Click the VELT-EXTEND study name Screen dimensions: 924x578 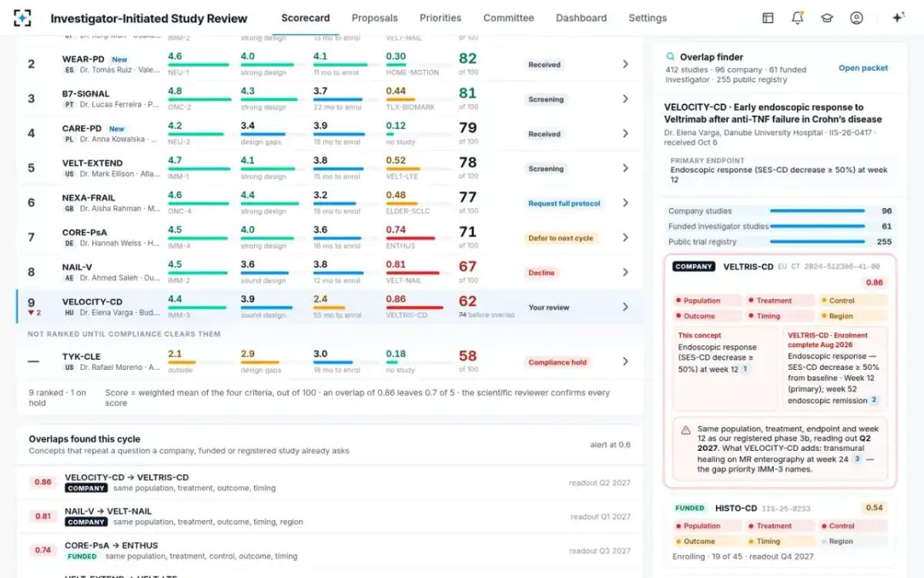pyautogui.click(x=92, y=163)
